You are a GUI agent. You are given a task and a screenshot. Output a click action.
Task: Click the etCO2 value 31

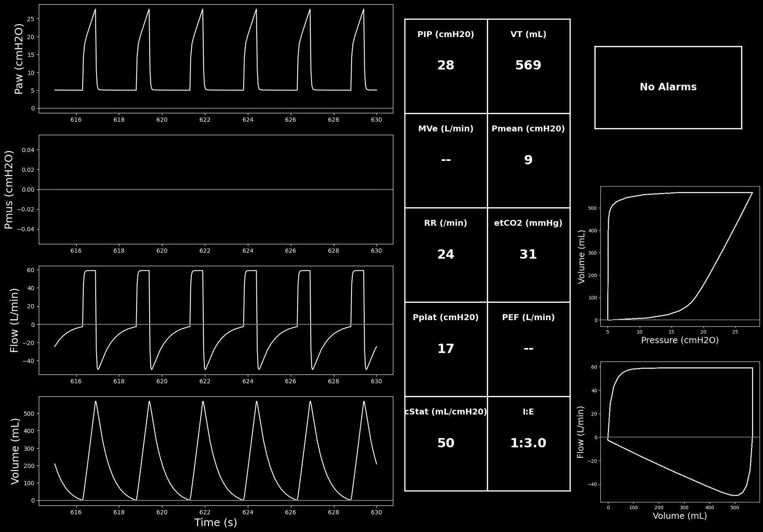(x=528, y=254)
